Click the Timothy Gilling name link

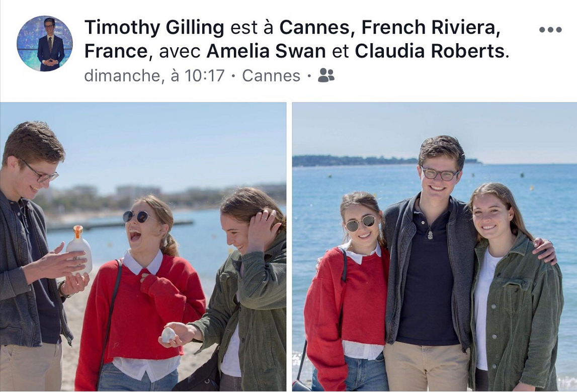[x=154, y=28]
